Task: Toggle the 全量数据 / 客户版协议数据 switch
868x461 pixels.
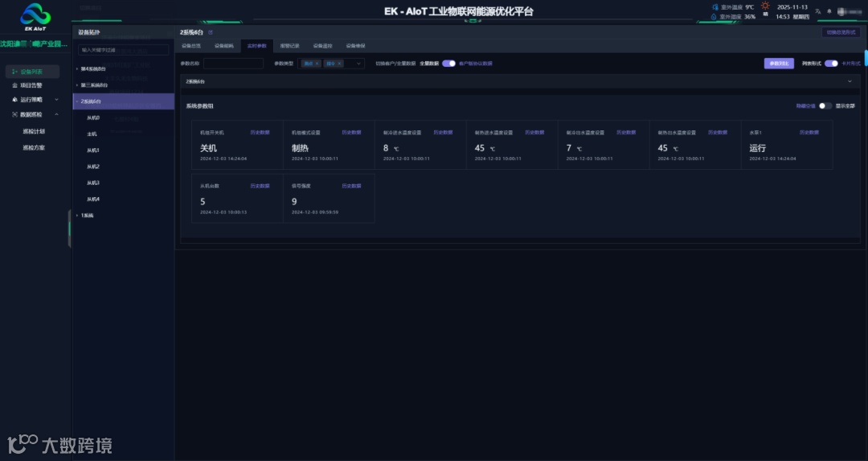Action: tap(449, 64)
